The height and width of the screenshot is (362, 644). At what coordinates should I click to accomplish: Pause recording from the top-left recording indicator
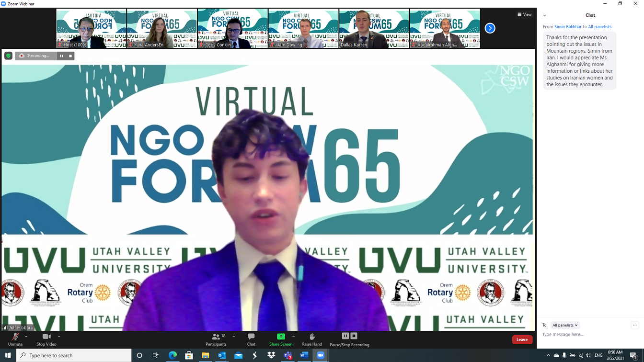coord(61,56)
